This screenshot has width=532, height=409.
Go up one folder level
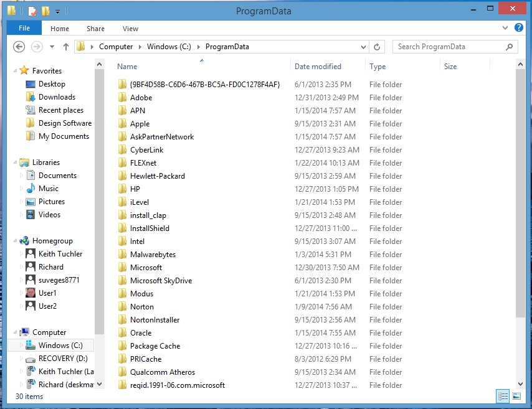point(66,47)
